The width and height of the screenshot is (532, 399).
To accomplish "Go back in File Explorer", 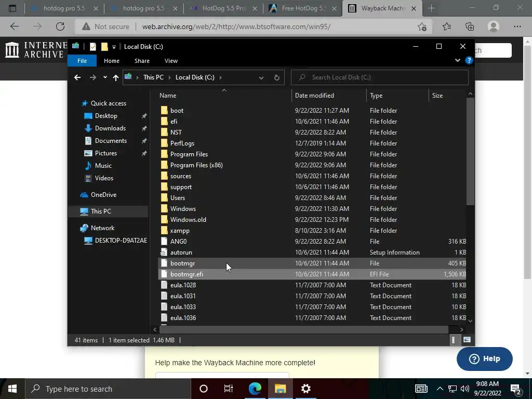I will click(77, 77).
